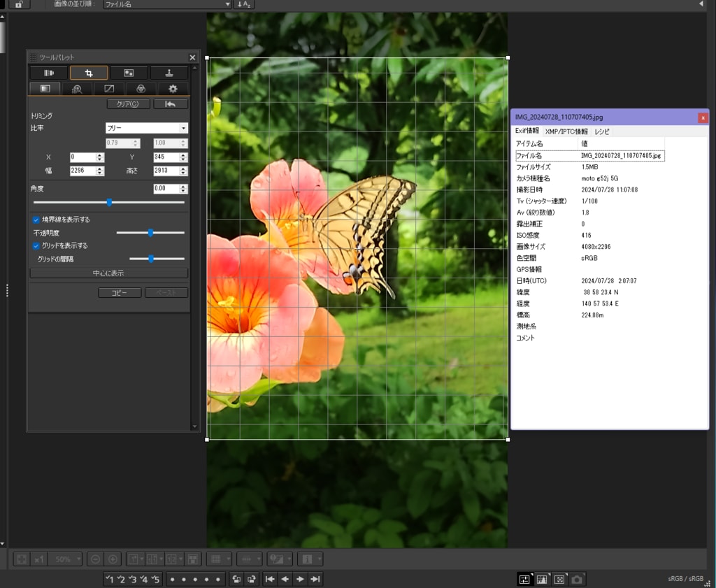Click the クリア(C) button
The image size is (716, 588).
(128, 104)
